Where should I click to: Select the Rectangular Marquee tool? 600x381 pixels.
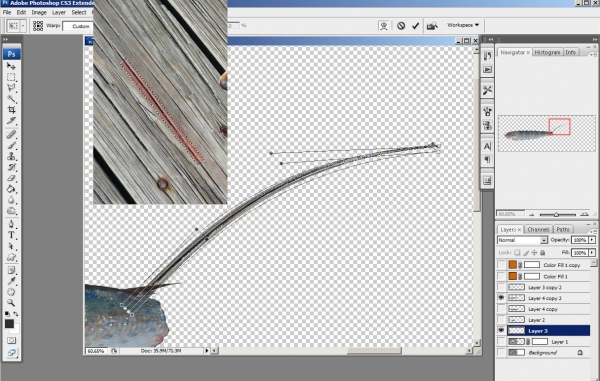[11, 77]
